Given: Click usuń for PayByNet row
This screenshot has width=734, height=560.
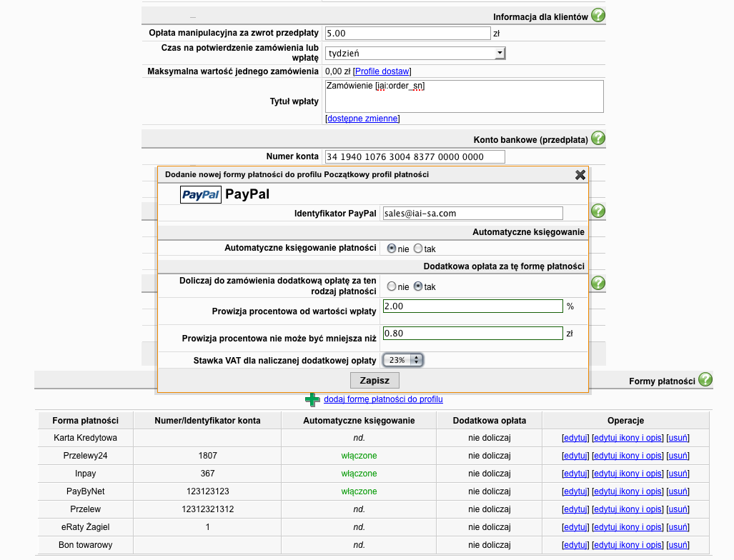Looking at the screenshot, I should [678, 491].
